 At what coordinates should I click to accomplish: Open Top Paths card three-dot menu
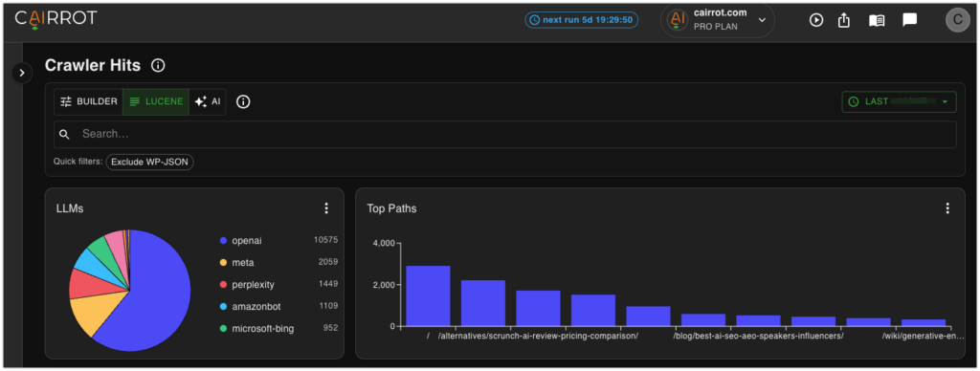(x=947, y=208)
